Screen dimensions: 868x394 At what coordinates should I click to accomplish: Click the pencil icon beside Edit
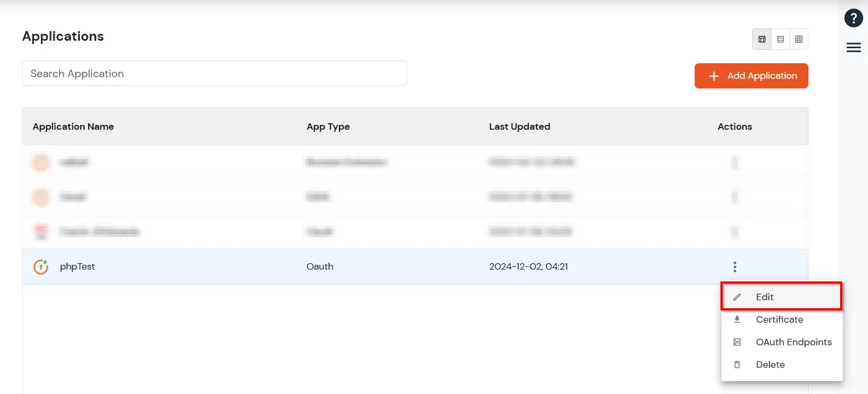[737, 297]
